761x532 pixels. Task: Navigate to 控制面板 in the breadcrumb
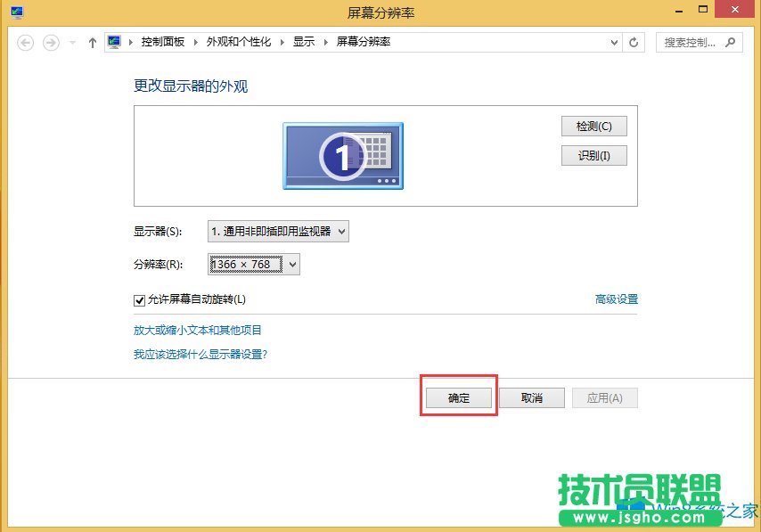(163, 41)
